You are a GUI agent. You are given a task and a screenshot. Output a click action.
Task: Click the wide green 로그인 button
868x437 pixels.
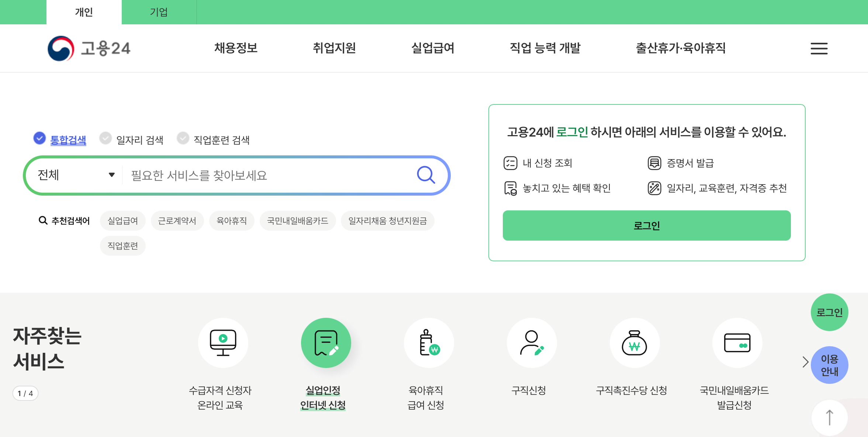pyautogui.click(x=646, y=226)
